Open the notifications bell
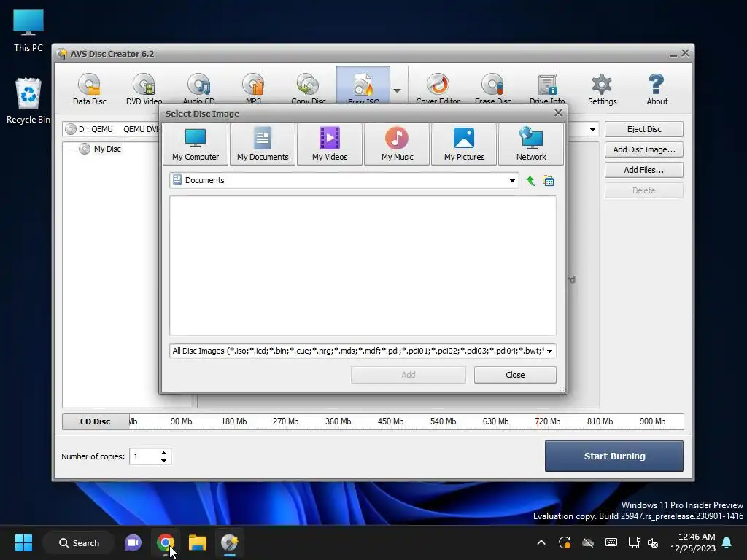The height and width of the screenshot is (560, 747). click(x=727, y=542)
